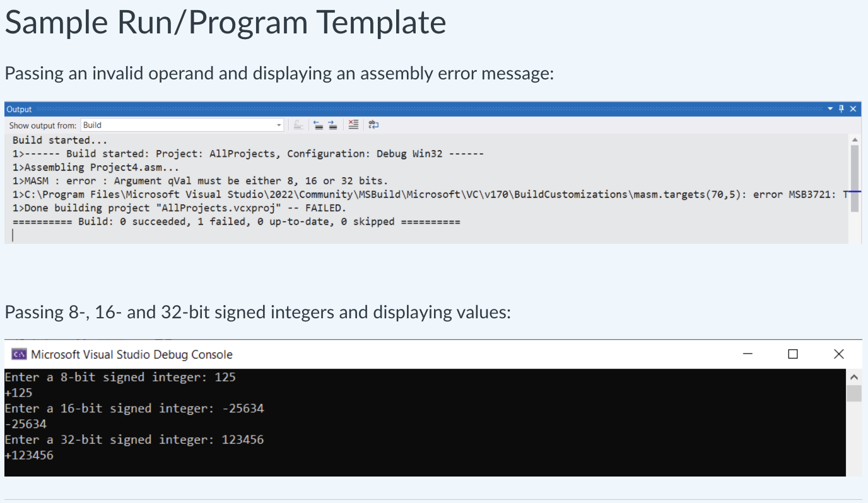Click the scroll-up arrow in the Debug Console
This screenshot has width=868, height=503.
click(855, 376)
